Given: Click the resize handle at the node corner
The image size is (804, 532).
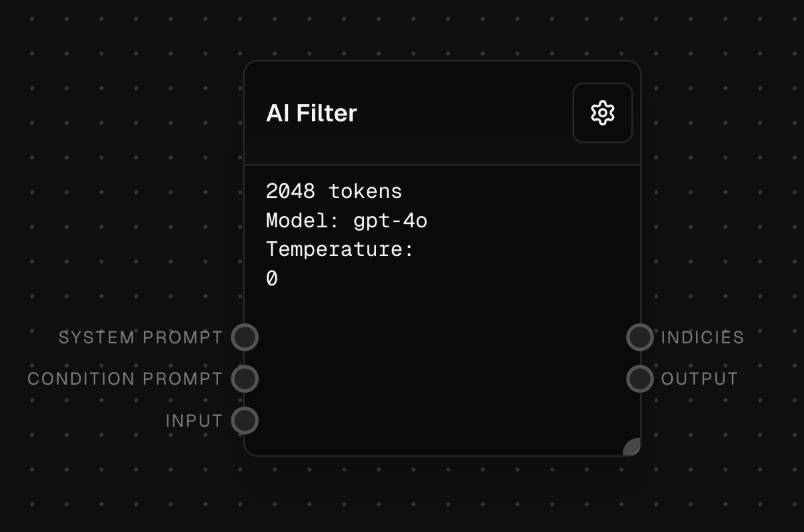Looking at the screenshot, I should pyautogui.click(x=631, y=445).
